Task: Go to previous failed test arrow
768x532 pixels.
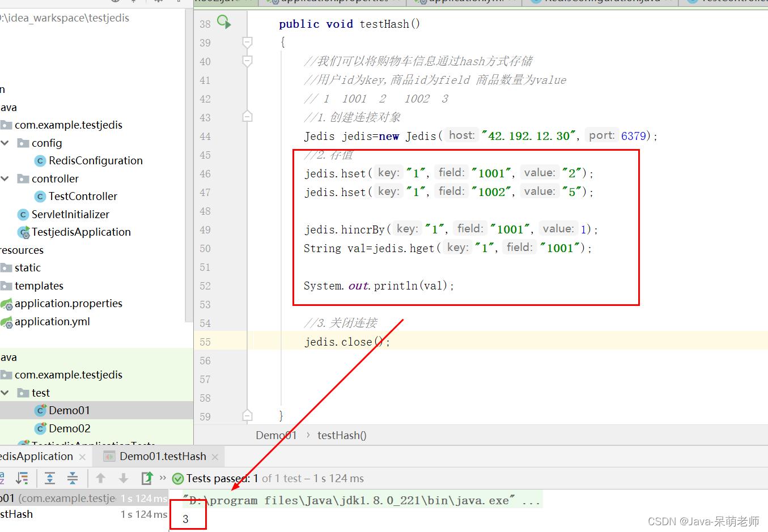Action: coord(101,478)
